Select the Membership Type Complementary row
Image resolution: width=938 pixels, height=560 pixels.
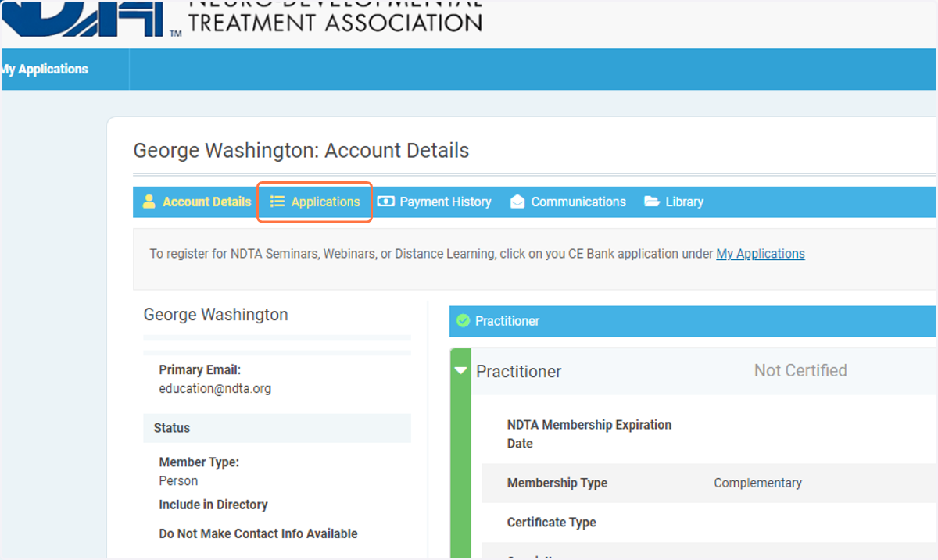pos(708,483)
